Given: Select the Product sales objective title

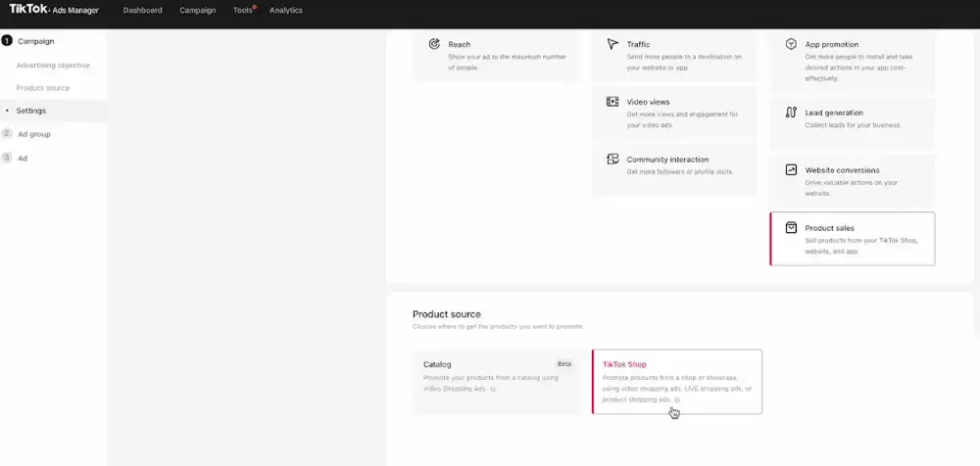Looking at the screenshot, I should [x=829, y=228].
